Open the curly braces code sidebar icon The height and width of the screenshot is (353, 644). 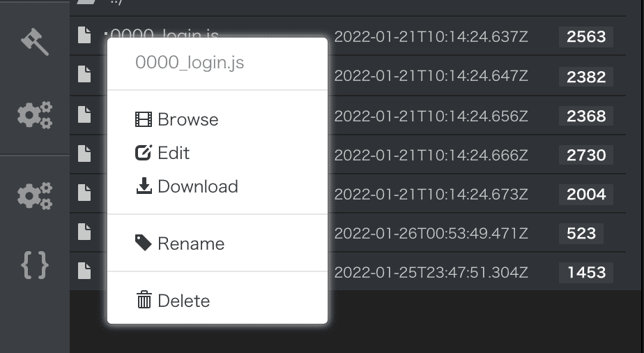tap(35, 266)
